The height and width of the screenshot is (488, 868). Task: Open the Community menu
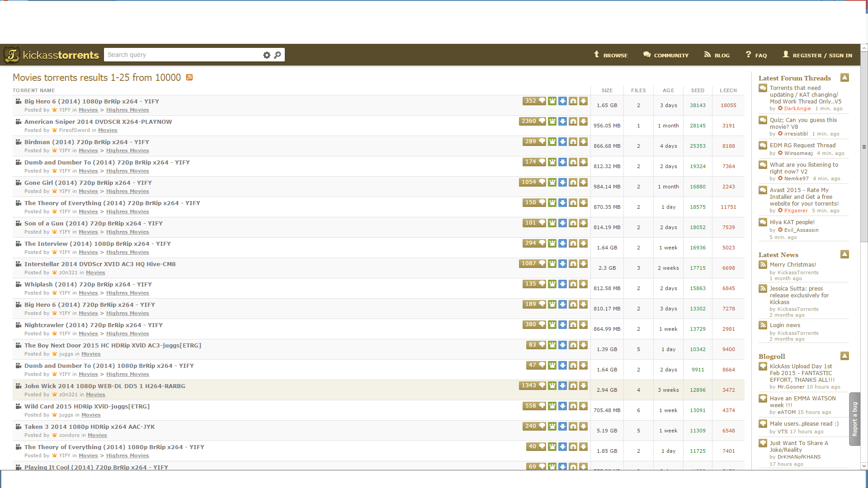(666, 55)
